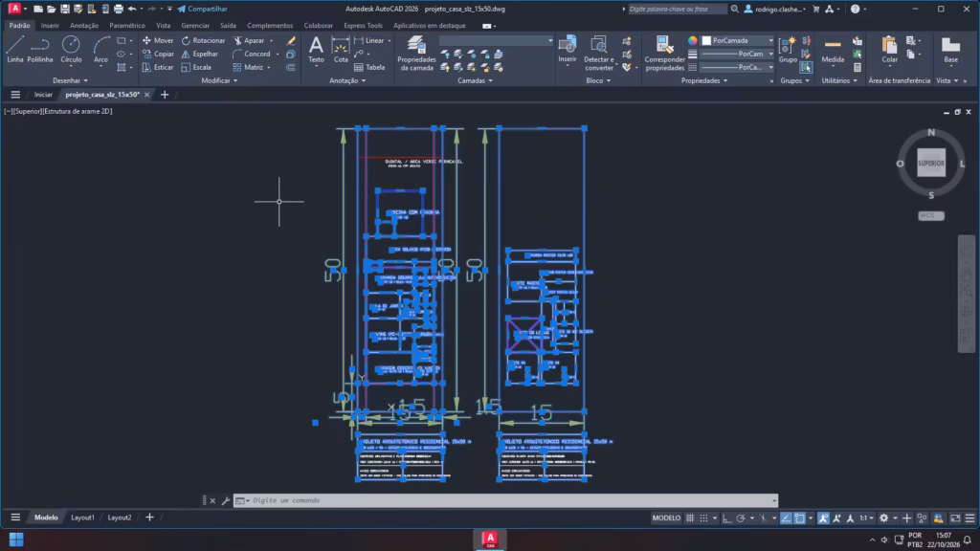Click the ViewCube SUPERIOR face
The image size is (980, 551).
click(x=931, y=163)
